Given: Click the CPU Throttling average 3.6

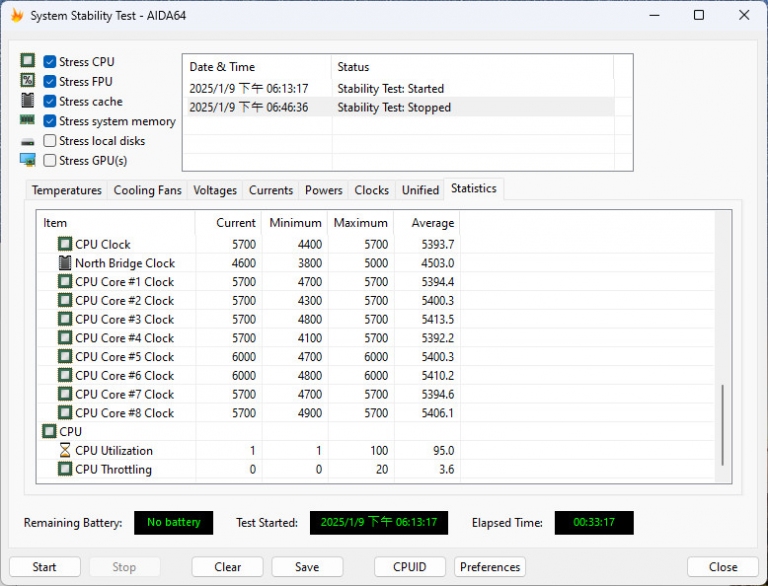Looking at the screenshot, I should pos(446,469).
